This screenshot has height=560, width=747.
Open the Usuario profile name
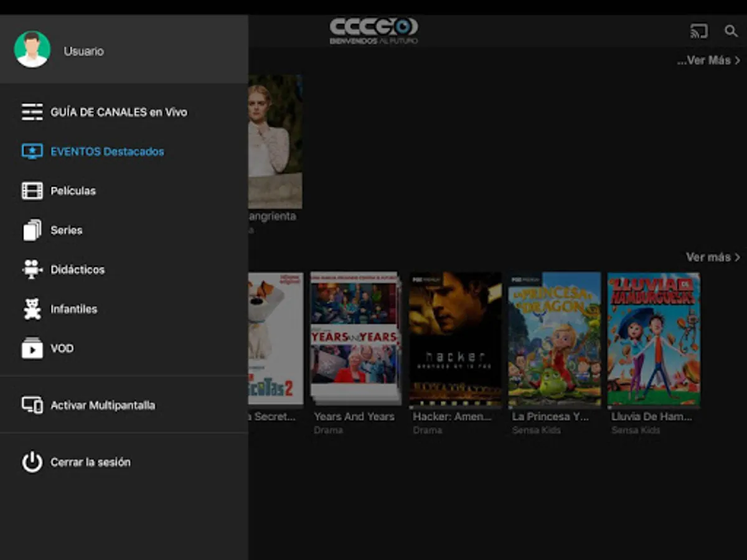pyautogui.click(x=83, y=52)
